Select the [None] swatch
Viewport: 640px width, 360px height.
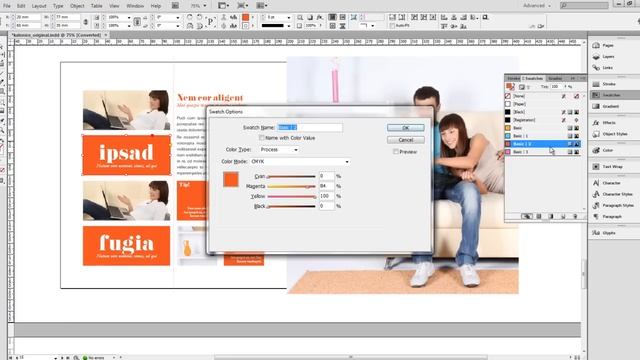click(542, 96)
